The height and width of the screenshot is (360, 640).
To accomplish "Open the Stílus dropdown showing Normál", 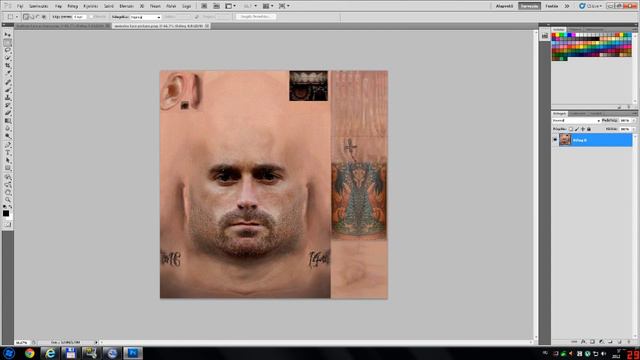I will [x=145, y=17].
